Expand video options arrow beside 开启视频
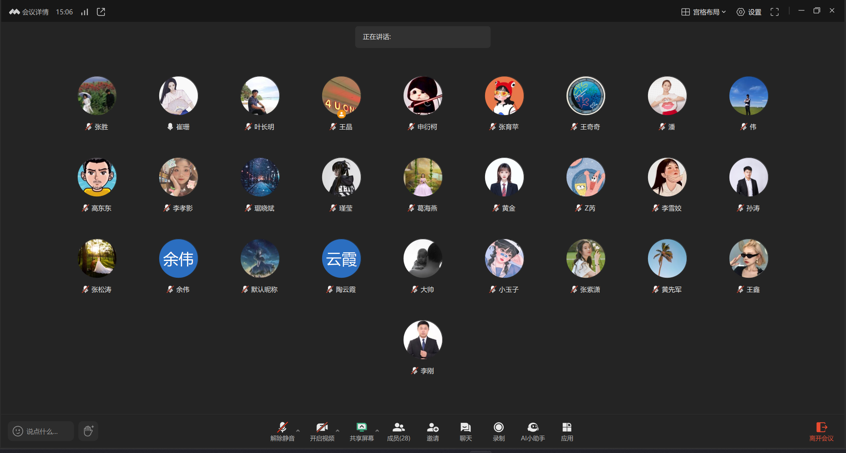This screenshot has height=453, width=846. point(338,430)
